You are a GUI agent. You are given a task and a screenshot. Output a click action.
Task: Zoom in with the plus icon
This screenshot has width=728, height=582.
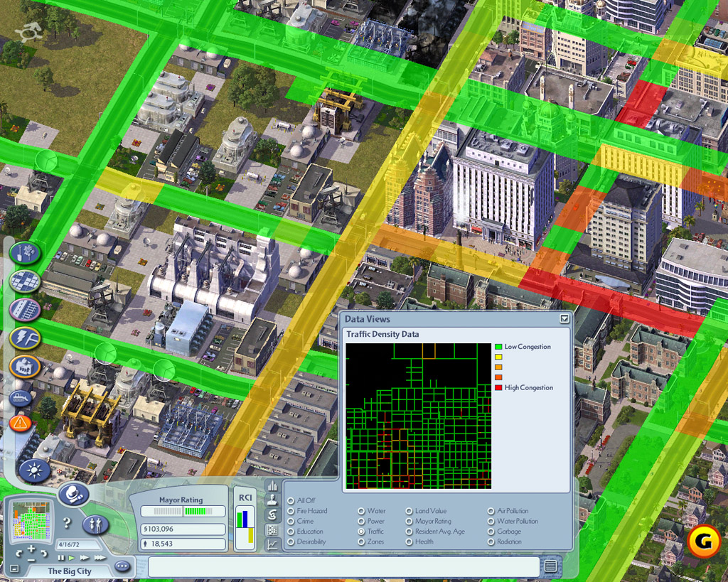pyautogui.click(x=31, y=549)
